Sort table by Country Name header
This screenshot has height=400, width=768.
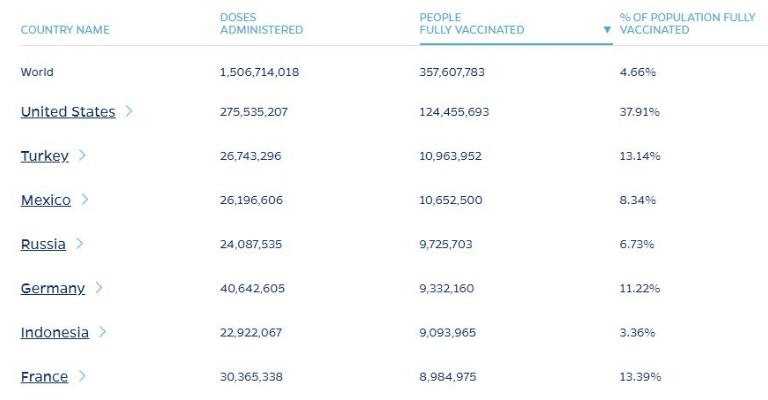(65, 30)
